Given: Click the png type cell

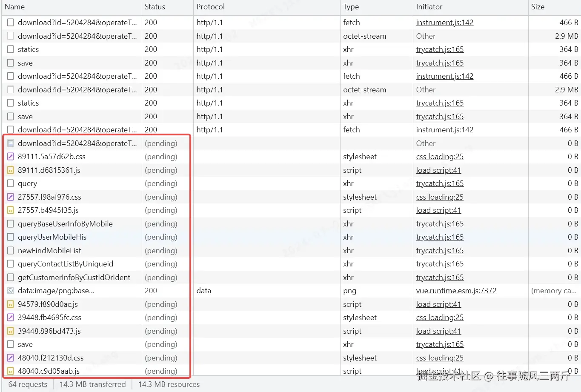Looking at the screenshot, I should (349, 291).
